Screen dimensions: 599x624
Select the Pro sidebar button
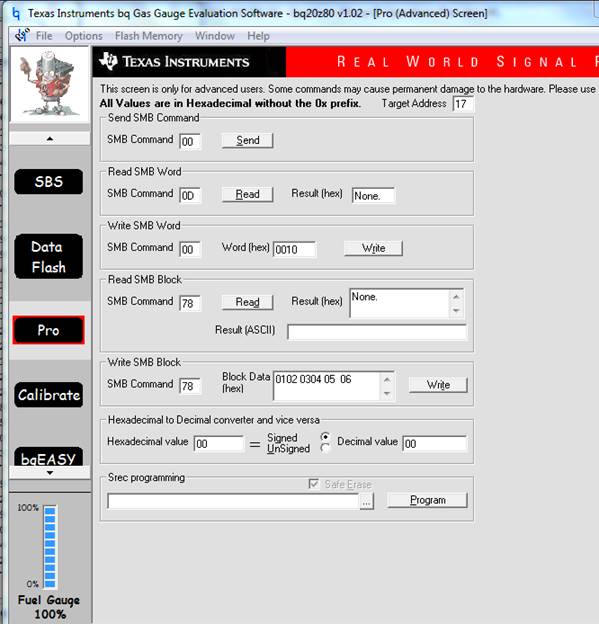click(49, 330)
